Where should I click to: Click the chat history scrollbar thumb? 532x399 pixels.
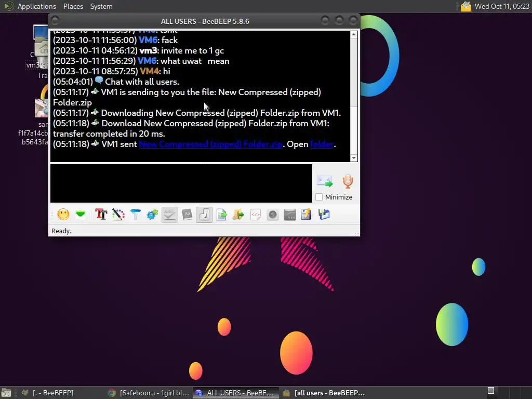(x=354, y=72)
